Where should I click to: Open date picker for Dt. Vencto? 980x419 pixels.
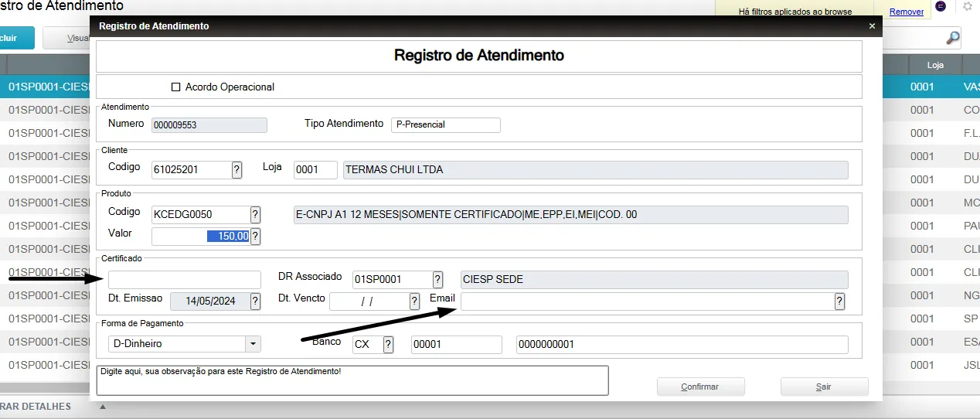point(414,301)
